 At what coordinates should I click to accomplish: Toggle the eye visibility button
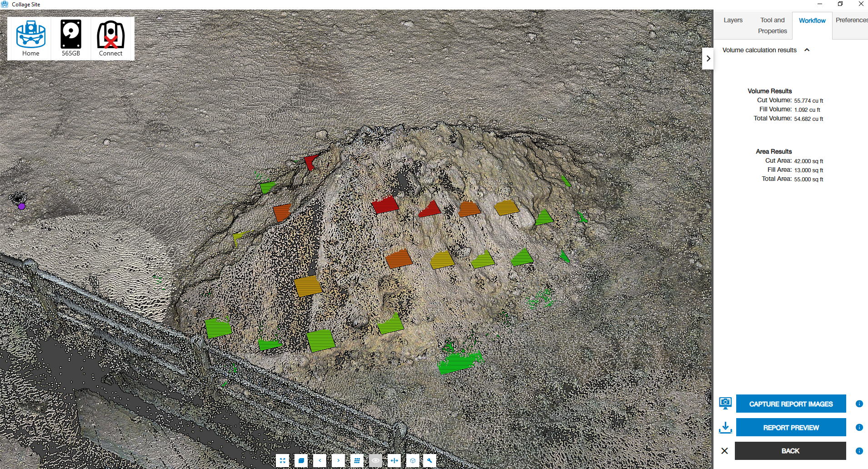(375, 460)
